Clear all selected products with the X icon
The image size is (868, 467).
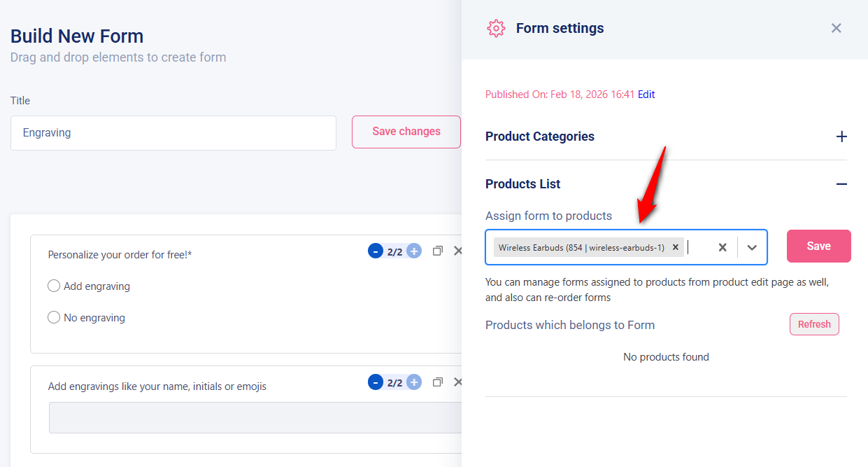(x=722, y=246)
